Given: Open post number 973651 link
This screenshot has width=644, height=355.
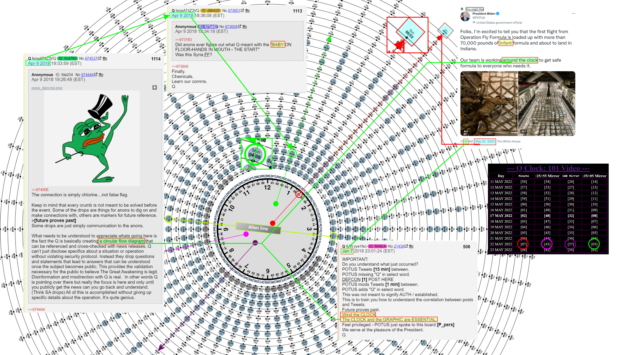Looking at the screenshot, I should [234, 10].
